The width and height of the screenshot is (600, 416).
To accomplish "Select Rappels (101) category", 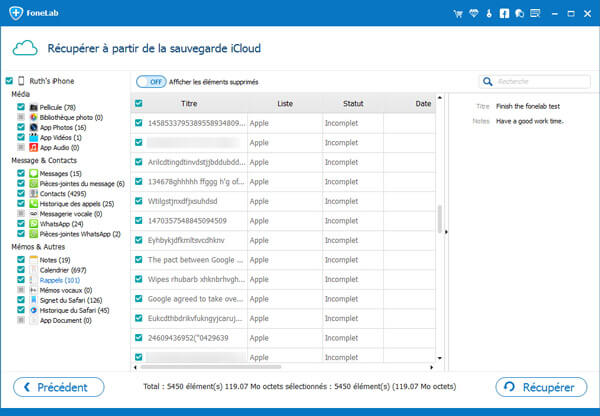I will [60, 280].
